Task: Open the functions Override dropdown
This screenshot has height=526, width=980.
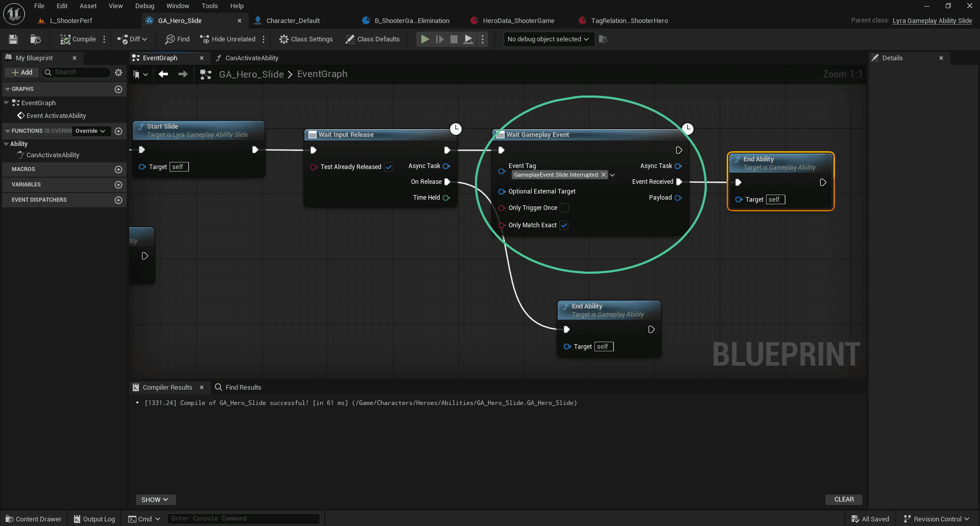Action: (90, 131)
